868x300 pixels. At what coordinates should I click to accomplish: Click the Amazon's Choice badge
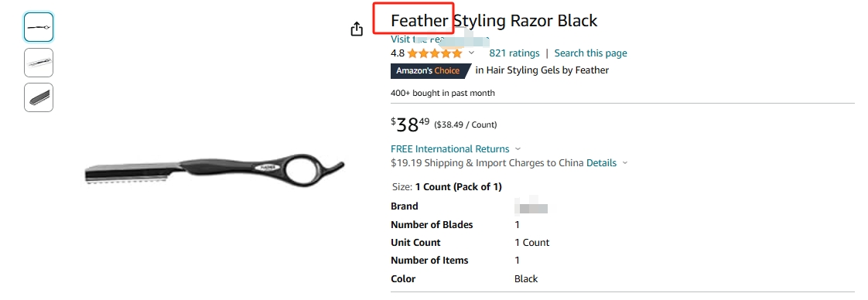(430, 71)
